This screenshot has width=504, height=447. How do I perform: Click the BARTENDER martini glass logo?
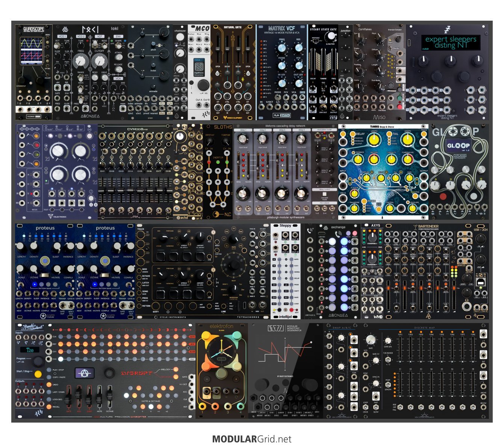pos(415,227)
